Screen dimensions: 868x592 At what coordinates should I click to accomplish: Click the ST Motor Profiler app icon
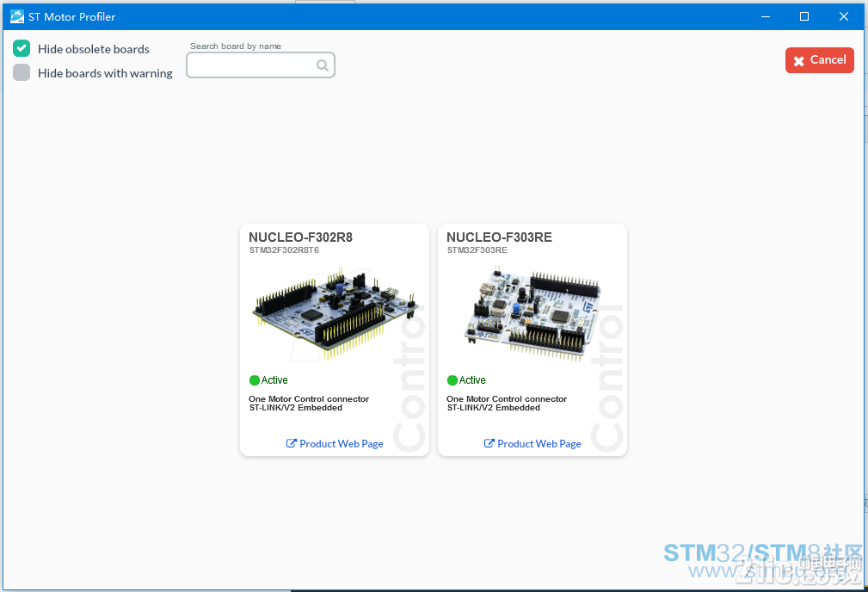[x=17, y=16]
